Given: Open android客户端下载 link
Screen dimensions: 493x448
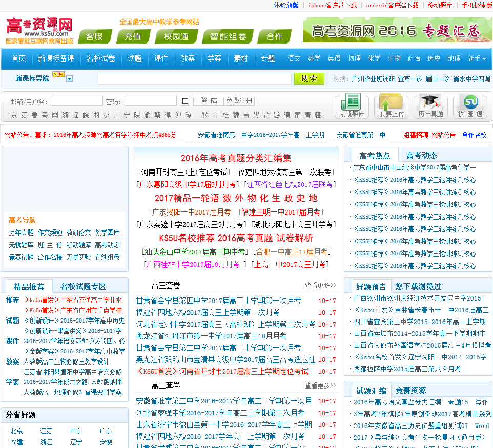Looking at the screenshot, I should click(393, 5).
